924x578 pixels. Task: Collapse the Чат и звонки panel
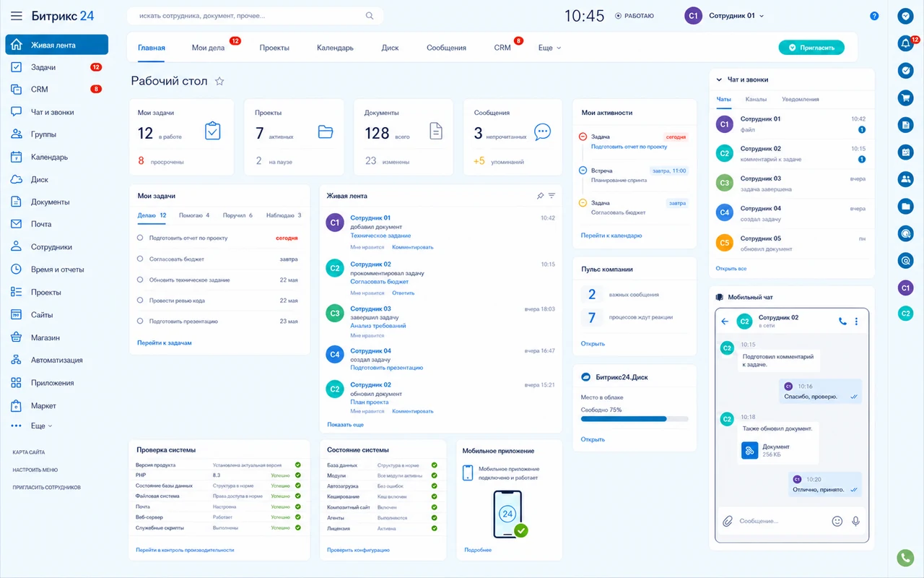point(719,79)
